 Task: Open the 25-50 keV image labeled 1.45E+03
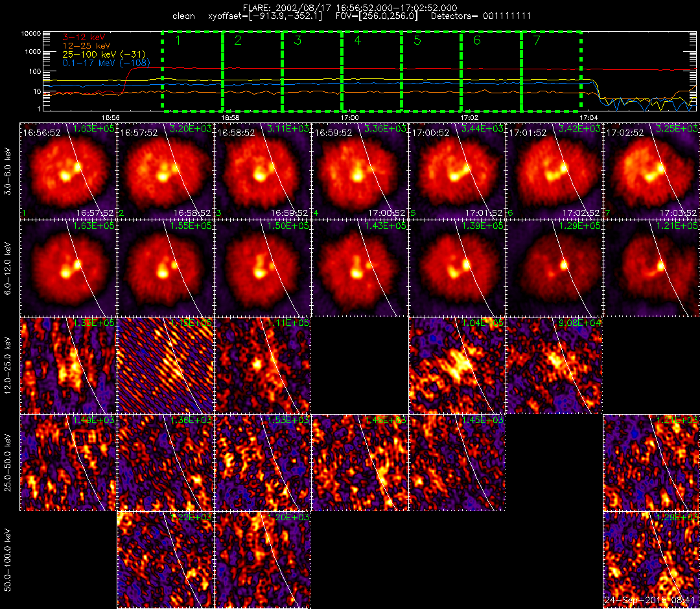[457, 463]
